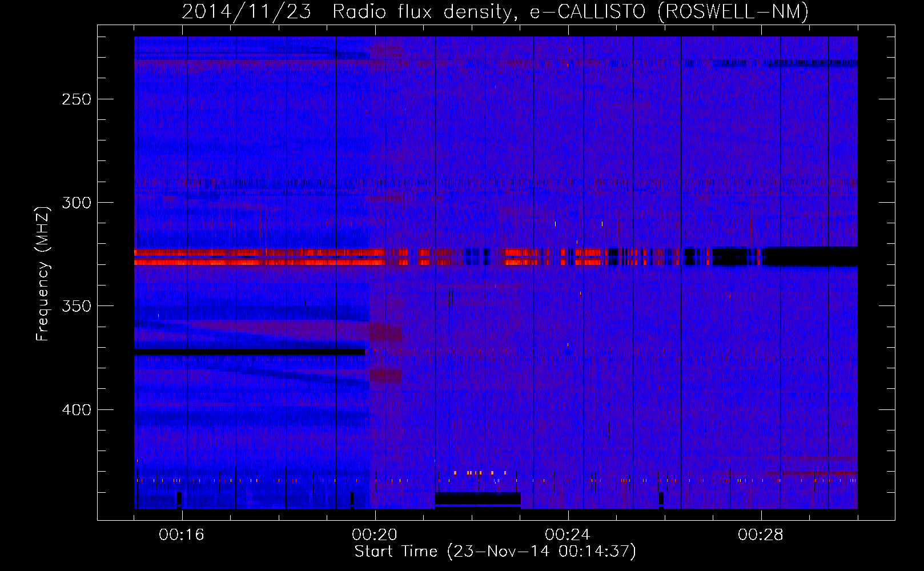924x571 pixels.
Task: Select the 250 frequency tick label
Action: (77, 99)
